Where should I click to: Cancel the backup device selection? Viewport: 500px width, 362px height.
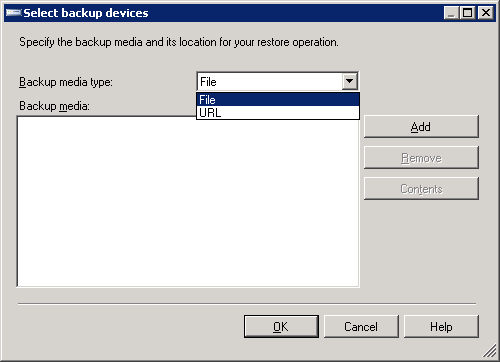[361, 327]
